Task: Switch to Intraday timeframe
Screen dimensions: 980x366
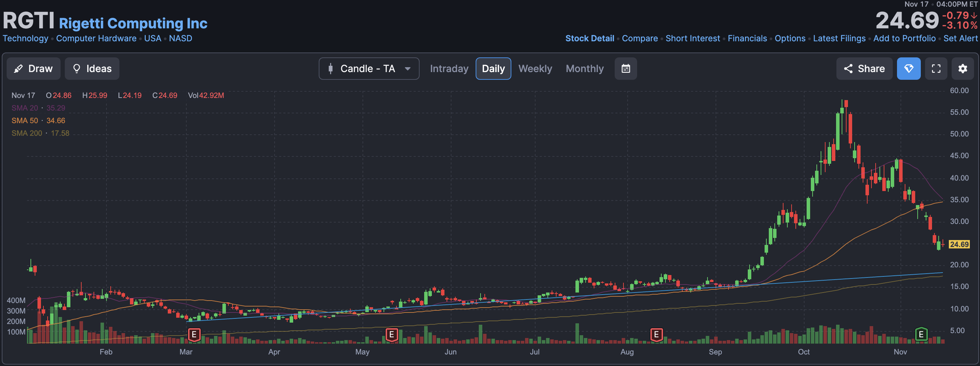Action: click(449, 69)
